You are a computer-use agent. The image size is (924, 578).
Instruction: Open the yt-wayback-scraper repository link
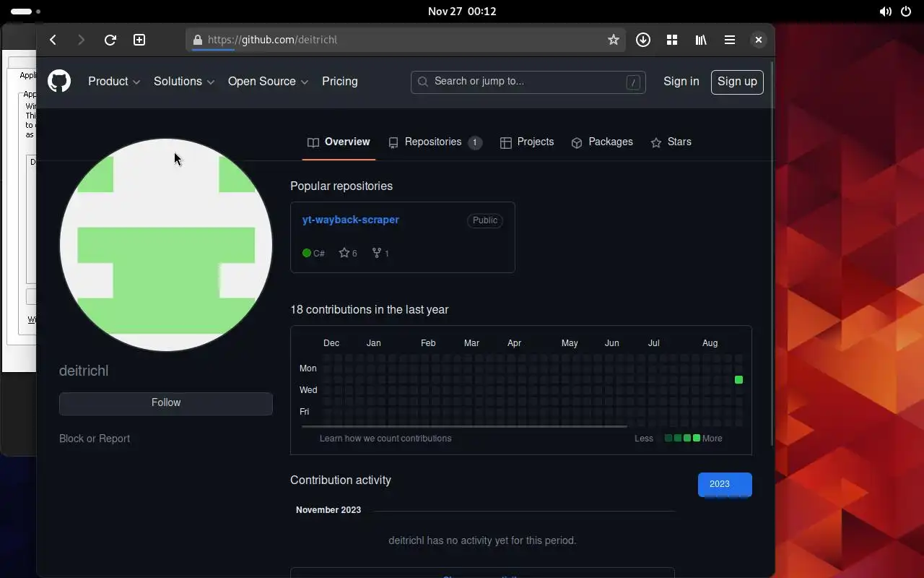click(x=351, y=220)
